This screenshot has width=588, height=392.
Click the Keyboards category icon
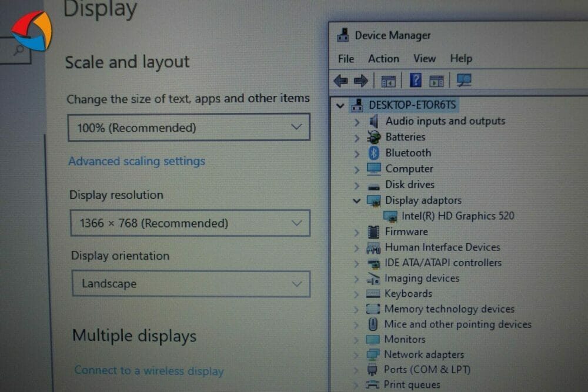pos(373,294)
